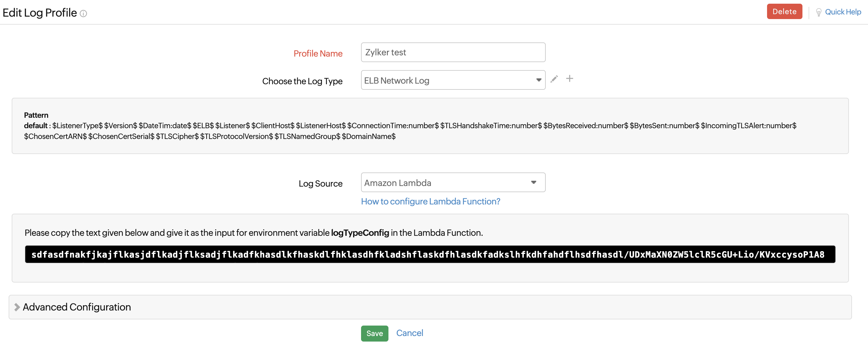
Task: Click the lightbulb Quick Help icon
Action: (x=817, y=11)
